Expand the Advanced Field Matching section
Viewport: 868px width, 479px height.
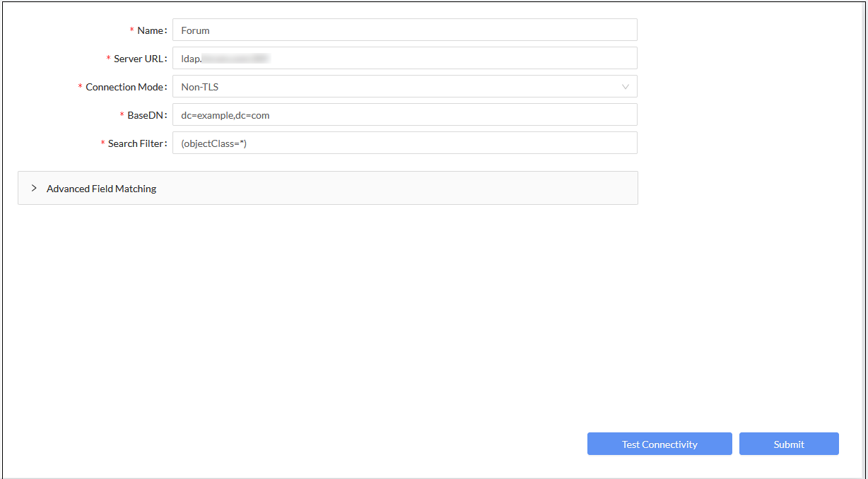coord(101,188)
